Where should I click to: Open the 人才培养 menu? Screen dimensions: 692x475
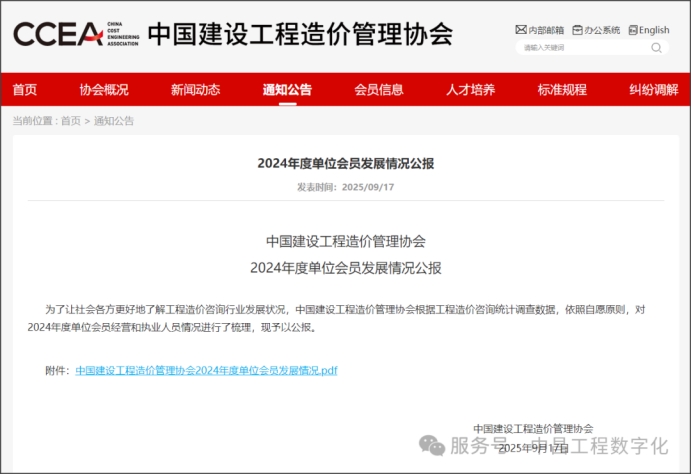point(470,90)
